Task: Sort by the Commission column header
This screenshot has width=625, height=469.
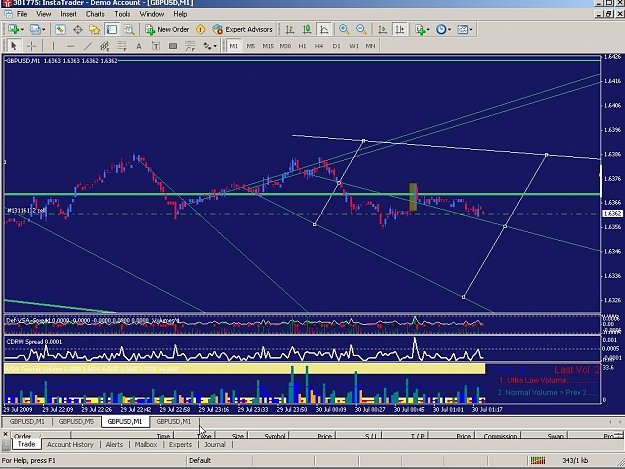Action: click(500, 436)
